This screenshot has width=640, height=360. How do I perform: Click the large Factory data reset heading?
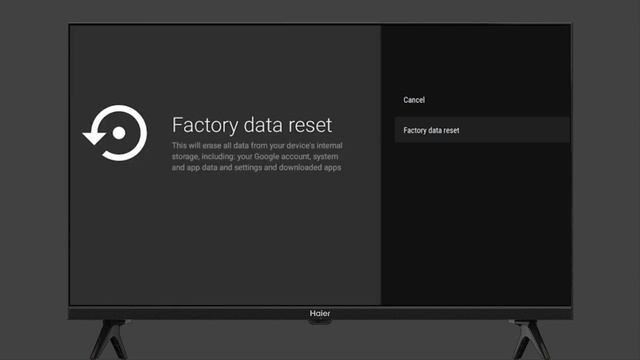click(x=252, y=125)
